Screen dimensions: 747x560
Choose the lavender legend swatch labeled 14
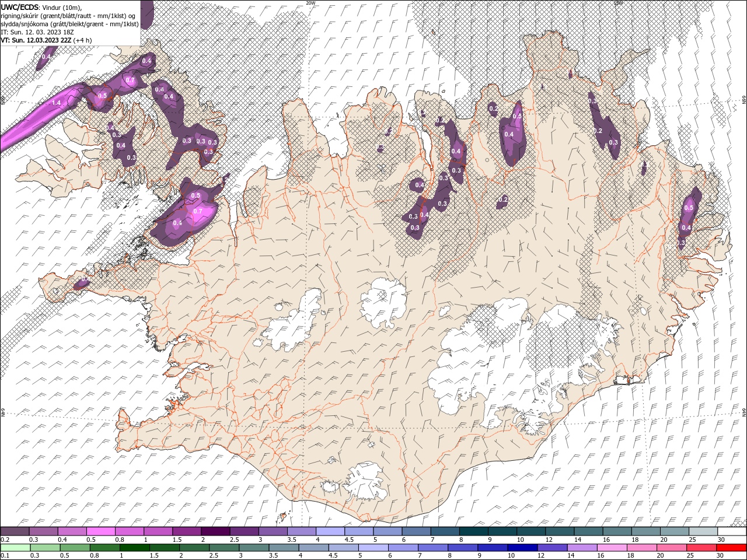[582, 548]
